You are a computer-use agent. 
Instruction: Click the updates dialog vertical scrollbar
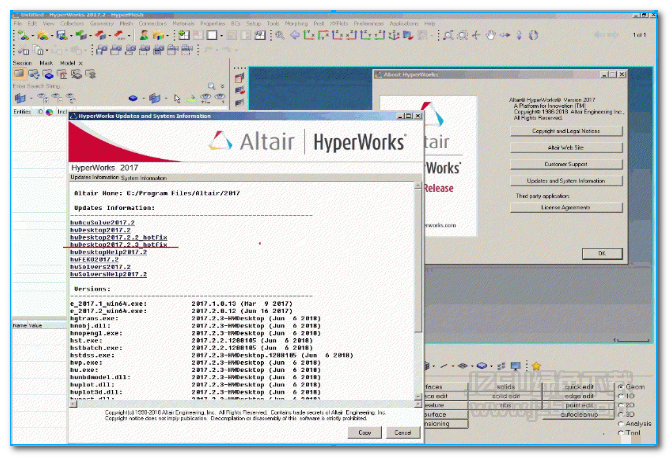tap(418, 290)
